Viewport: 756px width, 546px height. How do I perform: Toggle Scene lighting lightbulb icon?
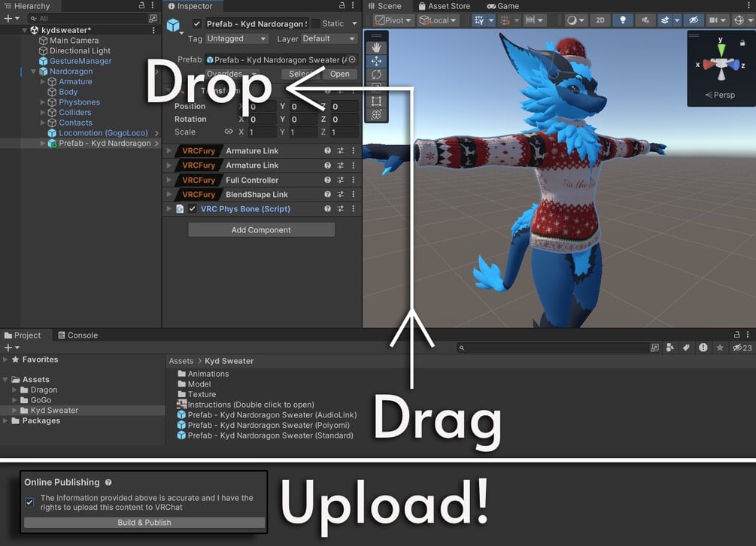[x=622, y=20]
